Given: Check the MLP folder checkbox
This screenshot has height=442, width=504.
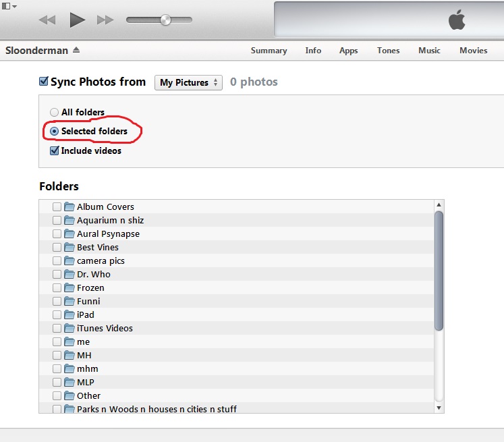Looking at the screenshot, I should click(x=57, y=382).
